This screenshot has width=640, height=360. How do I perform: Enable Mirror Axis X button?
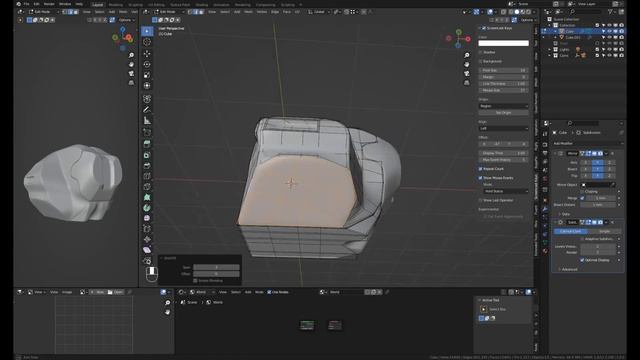[x=586, y=162]
